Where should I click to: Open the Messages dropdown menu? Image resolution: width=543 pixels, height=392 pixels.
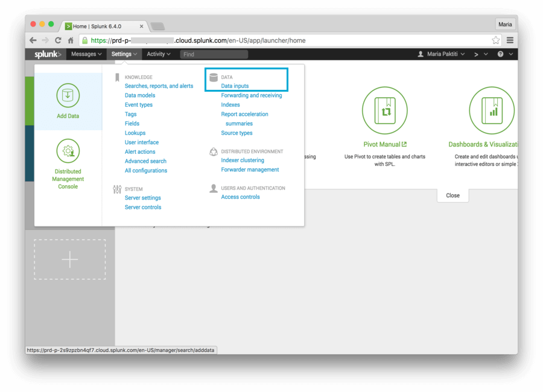coord(86,54)
